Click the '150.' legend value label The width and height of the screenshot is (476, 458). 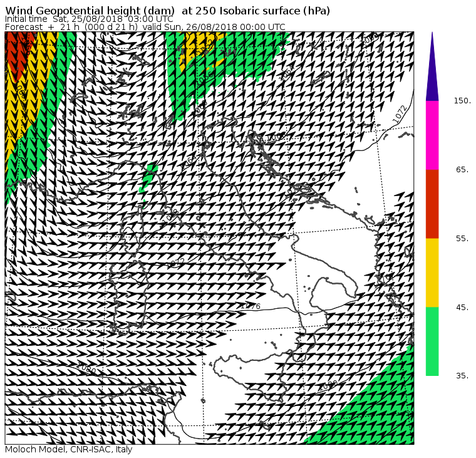[463, 101]
